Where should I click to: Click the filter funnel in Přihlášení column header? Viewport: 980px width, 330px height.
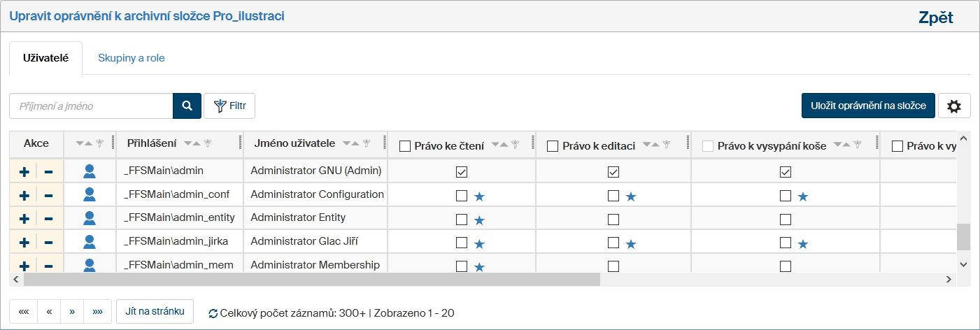pos(208,143)
